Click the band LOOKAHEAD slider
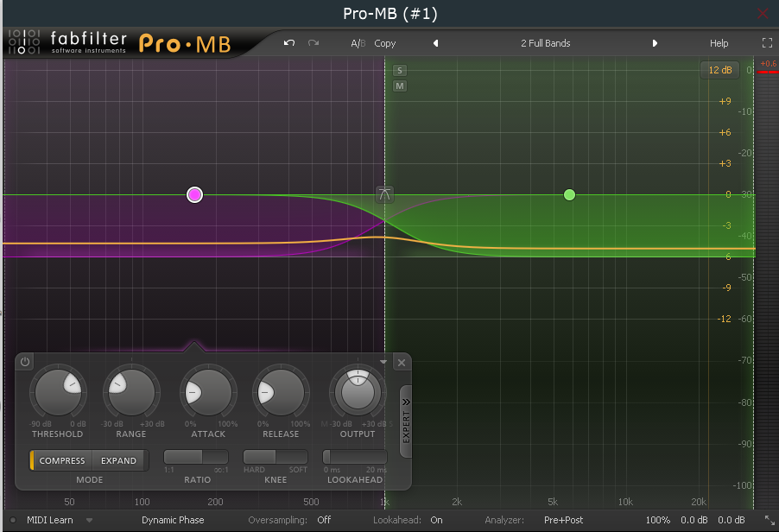 pos(355,457)
